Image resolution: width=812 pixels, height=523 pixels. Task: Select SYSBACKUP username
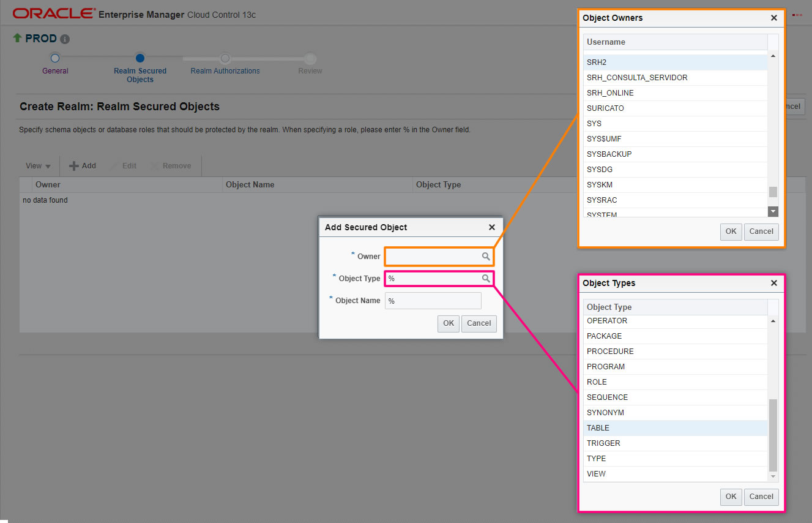(676, 154)
